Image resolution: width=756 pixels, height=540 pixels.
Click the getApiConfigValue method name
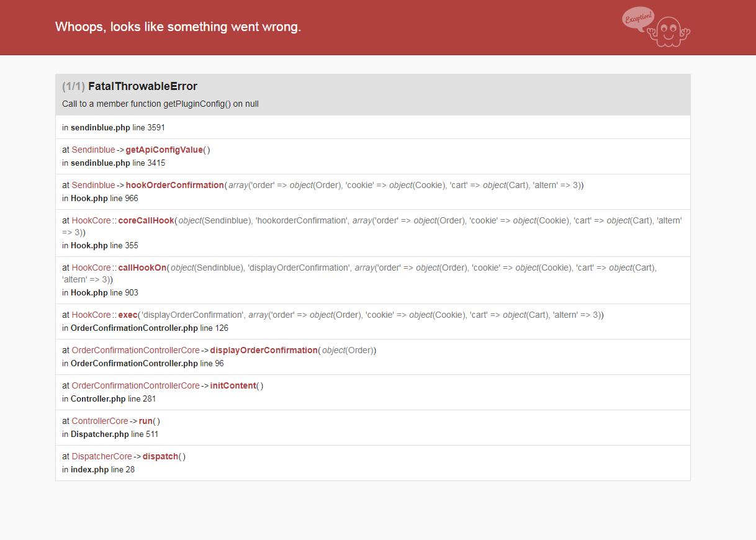point(164,150)
